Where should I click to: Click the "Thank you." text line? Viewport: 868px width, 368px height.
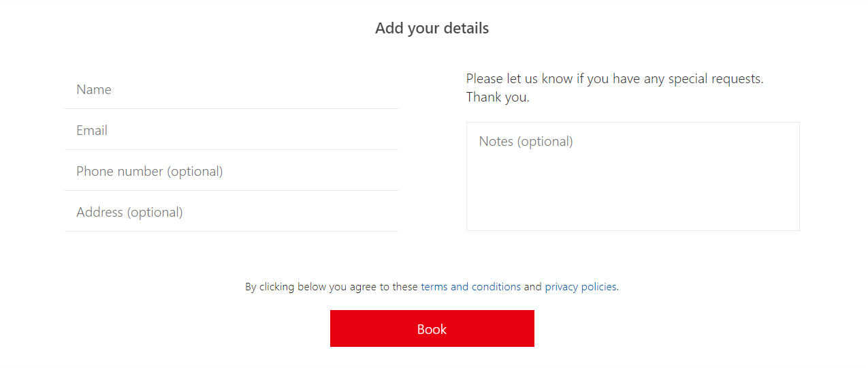[x=498, y=97]
